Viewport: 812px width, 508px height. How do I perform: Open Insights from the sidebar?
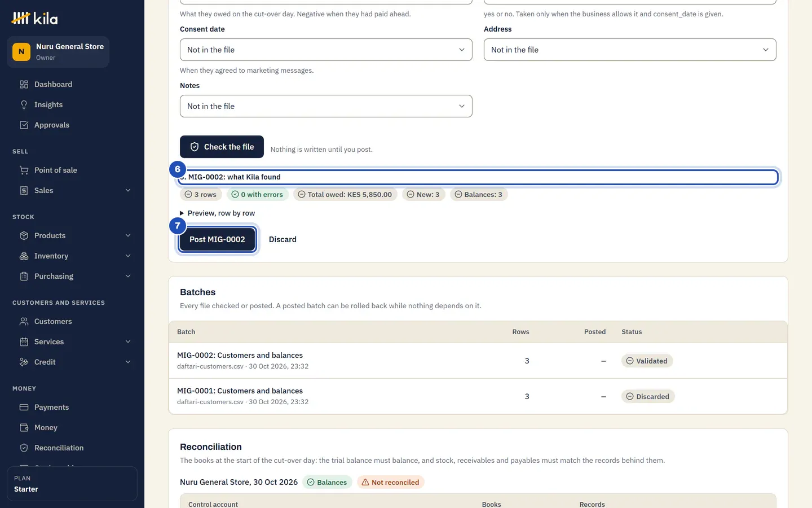click(72, 104)
